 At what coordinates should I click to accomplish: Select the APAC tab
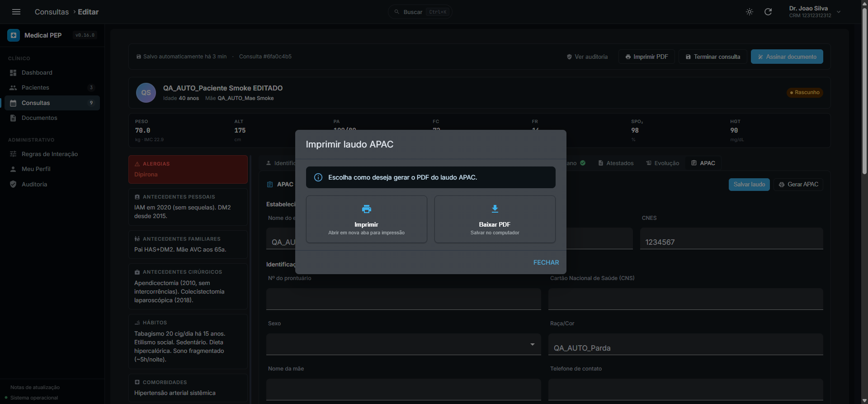703,163
